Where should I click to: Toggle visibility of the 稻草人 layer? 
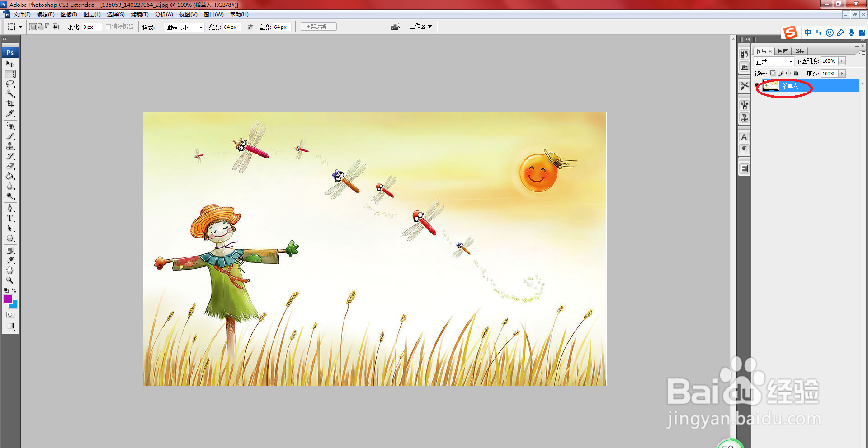click(x=757, y=86)
